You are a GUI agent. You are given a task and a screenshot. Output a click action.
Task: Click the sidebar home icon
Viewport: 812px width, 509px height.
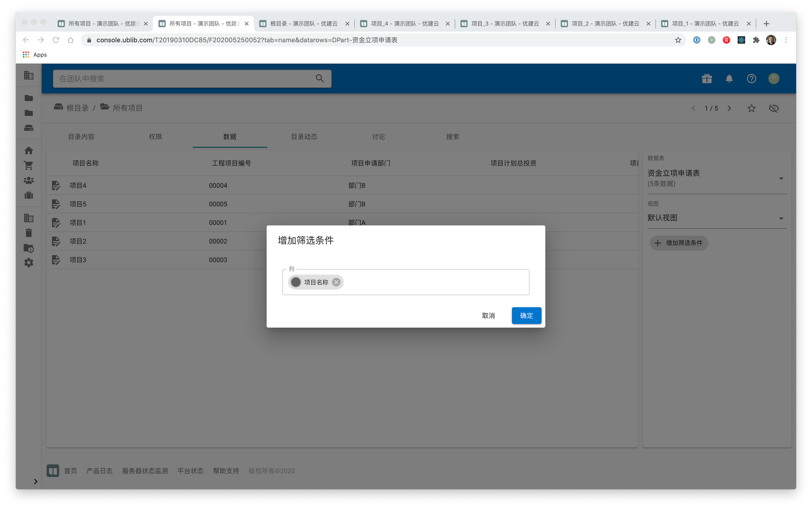point(28,151)
